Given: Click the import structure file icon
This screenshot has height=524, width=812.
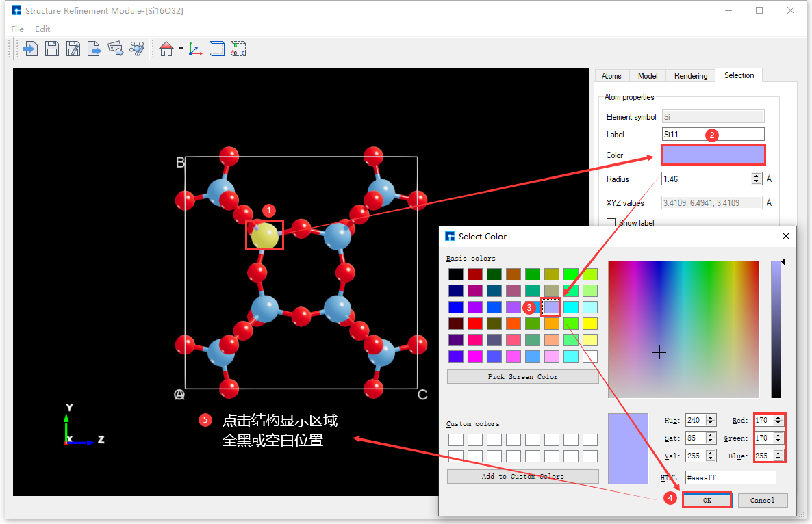Looking at the screenshot, I should (30, 49).
